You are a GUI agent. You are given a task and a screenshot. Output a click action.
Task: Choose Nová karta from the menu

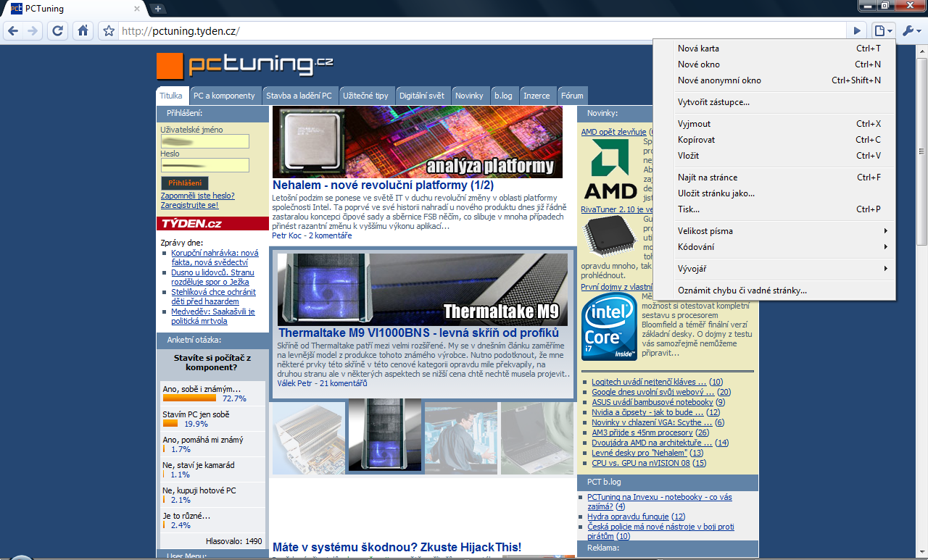tap(774, 49)
